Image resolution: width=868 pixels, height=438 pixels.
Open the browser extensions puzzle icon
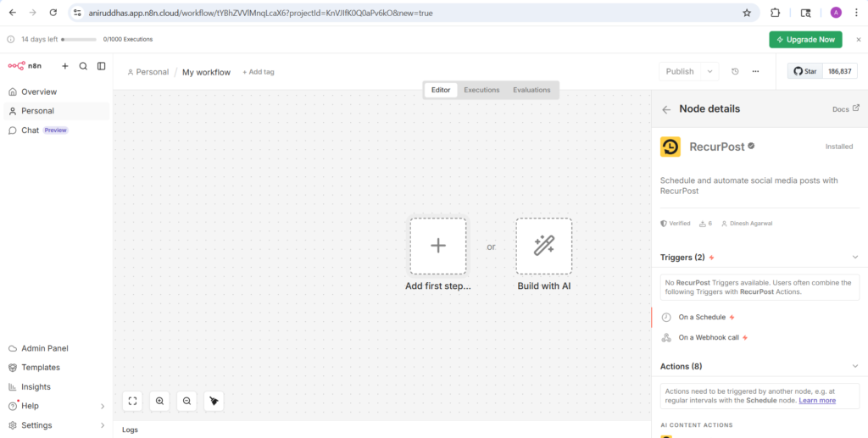click(776, 13)
